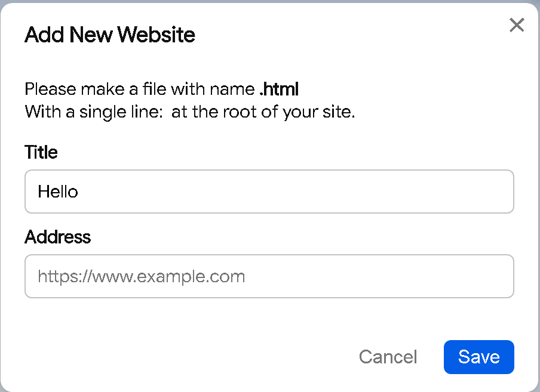Click the Title field label
The width and height of the screenshot is (540, 392).
[x=41, y=152]
